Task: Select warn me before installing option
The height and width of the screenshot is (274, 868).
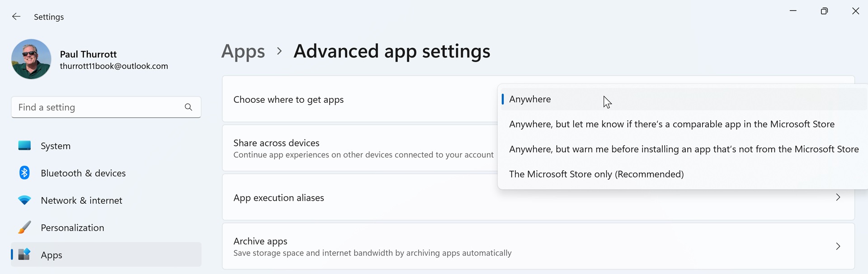Action: click(683, 149)
